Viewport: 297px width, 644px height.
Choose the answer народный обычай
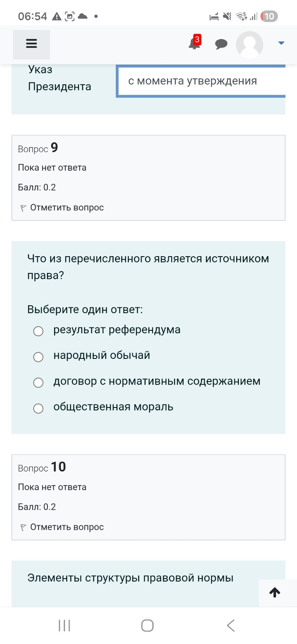coord(38,357)
